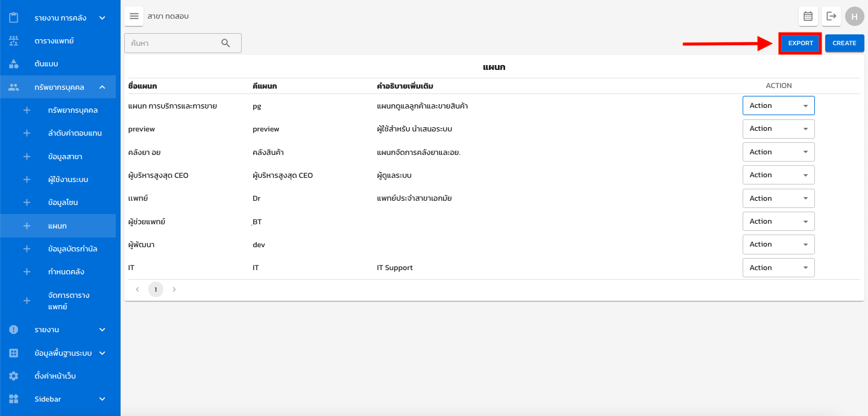Click the plus icon beside ลำดับค่าตอบแทน
This screenshot has width=868, height=416.
click(x=27, y=133)
